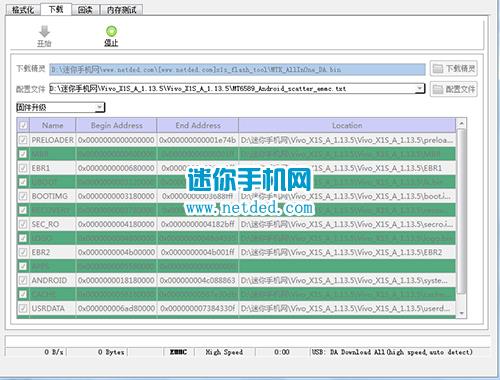Click the partition list scrollbar down arrow
Viewport: 500px width, 380px height.
click(x=461, y=313)
